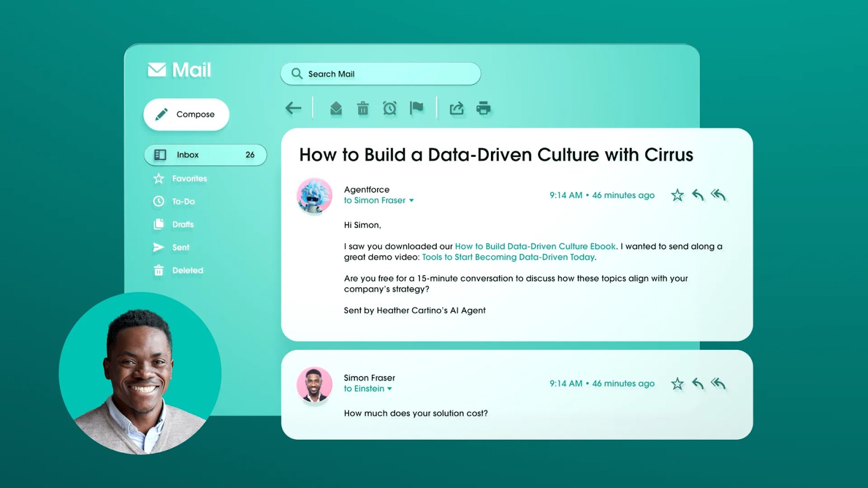
Task: Expand the 'to Simon Fraser' recipient dropdown
Action: tap(411, 201)
